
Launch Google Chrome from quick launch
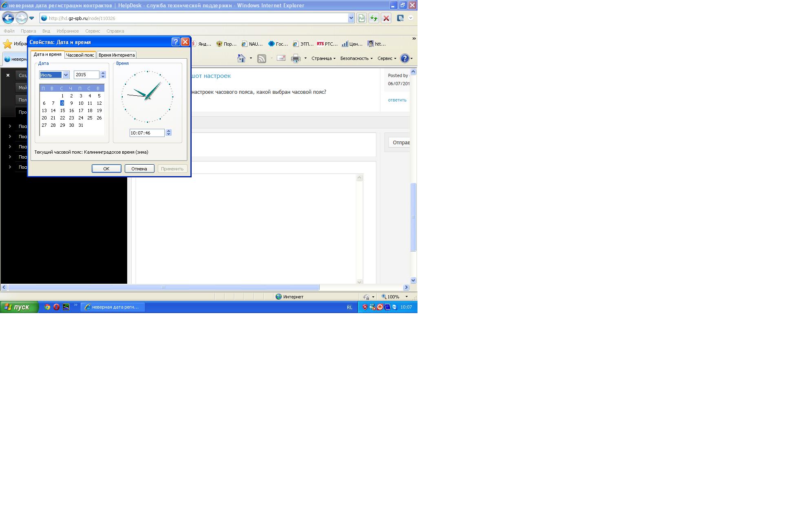(47, 307)
